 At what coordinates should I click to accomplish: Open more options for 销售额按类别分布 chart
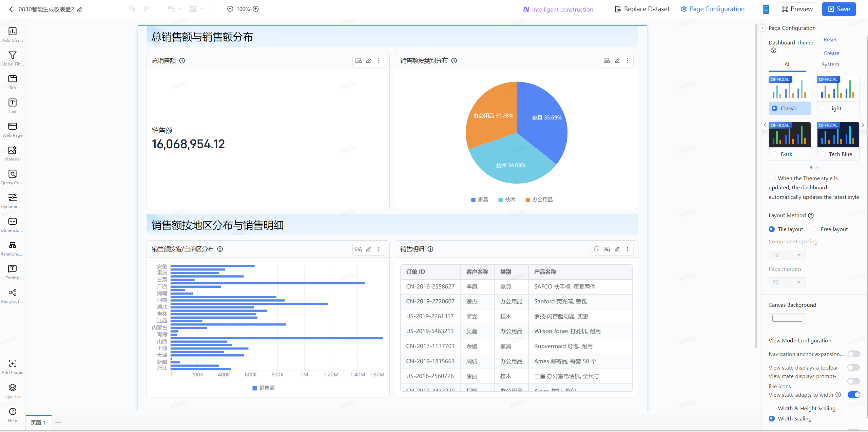tap(628, 61)
